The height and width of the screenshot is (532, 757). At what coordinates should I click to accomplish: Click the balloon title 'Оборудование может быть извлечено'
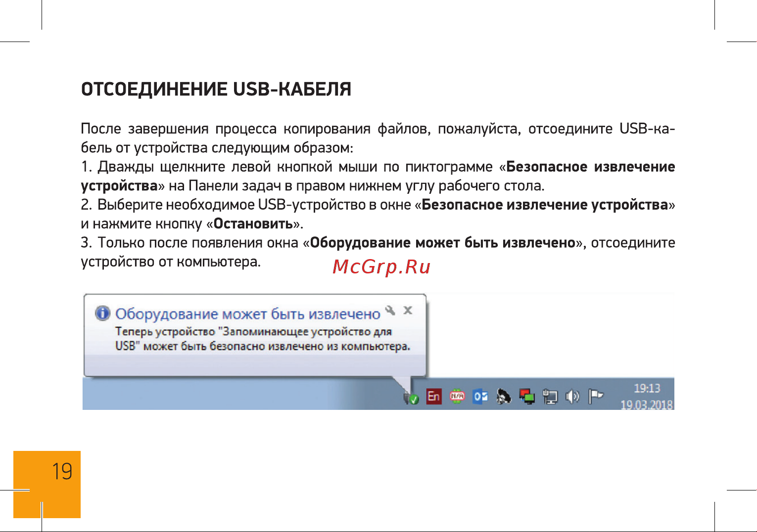247,314
